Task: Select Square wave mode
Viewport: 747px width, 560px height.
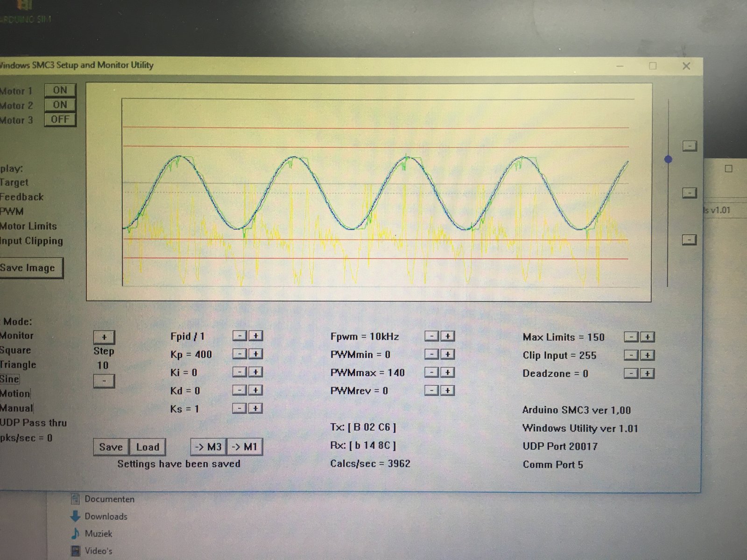Action: tap(15, 350)
